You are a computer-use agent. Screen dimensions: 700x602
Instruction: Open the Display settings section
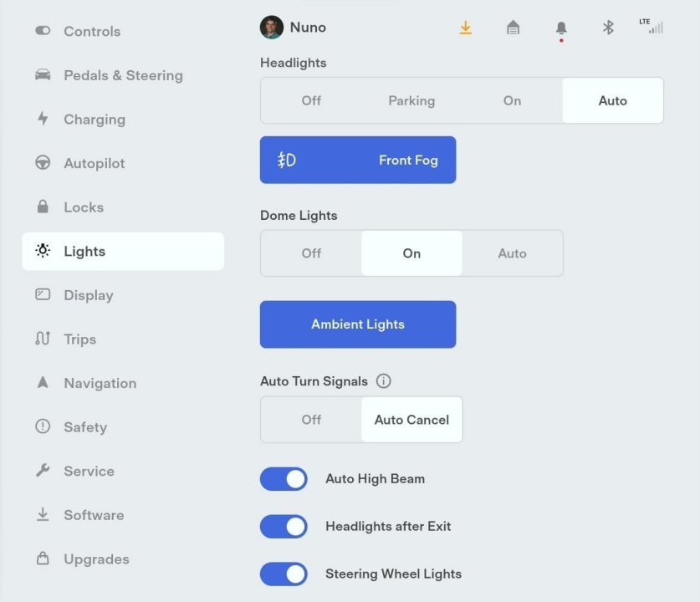pyautogui.click(x=89, y=294)
